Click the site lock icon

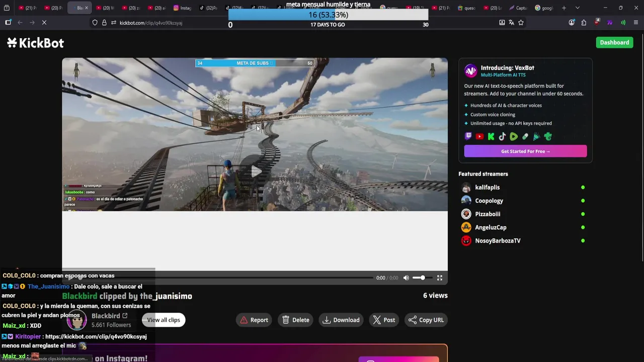104,23
